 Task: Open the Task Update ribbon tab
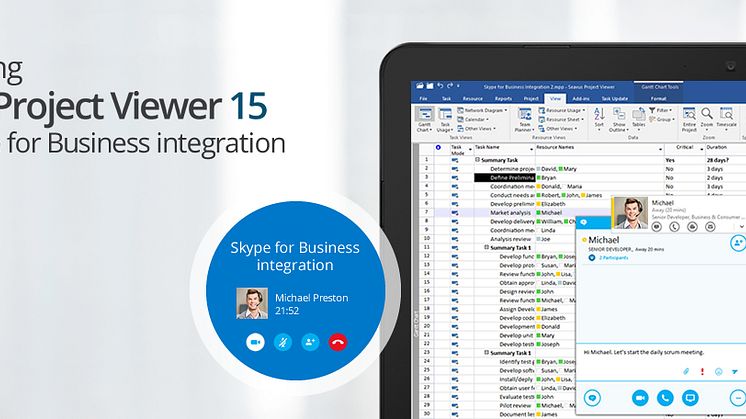point(615,98)
